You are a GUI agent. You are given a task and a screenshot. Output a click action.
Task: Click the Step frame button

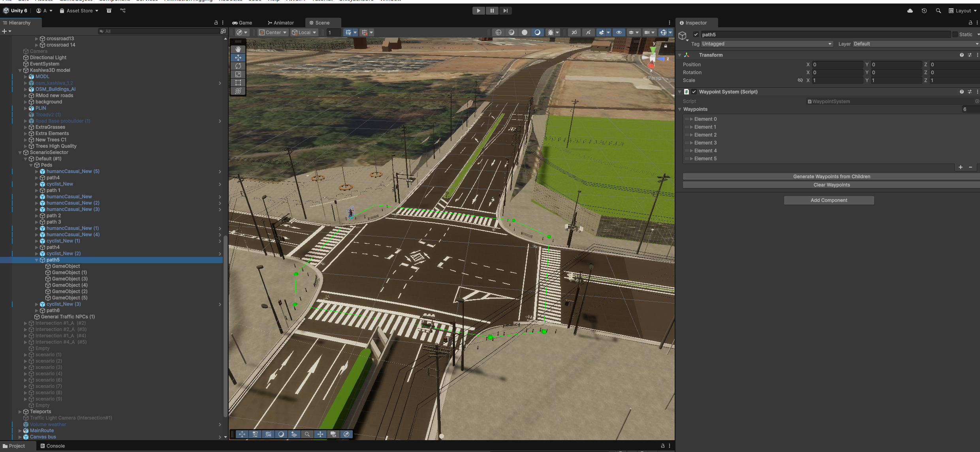pos(505,11)
